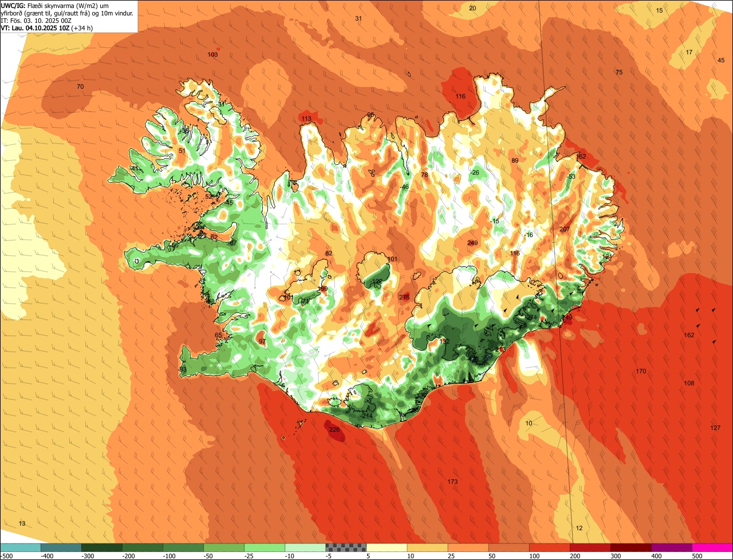Click the map value -15 in the eastern interior

(495, 221)
